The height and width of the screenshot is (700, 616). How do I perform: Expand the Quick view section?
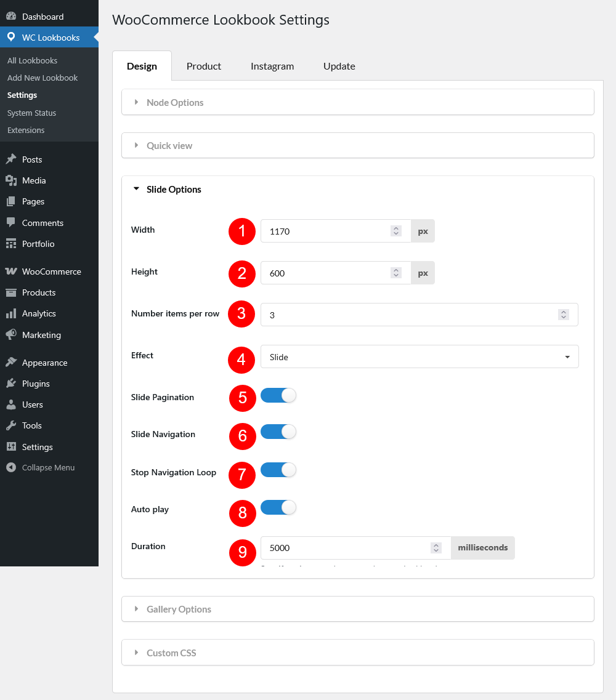coord(357,145)
